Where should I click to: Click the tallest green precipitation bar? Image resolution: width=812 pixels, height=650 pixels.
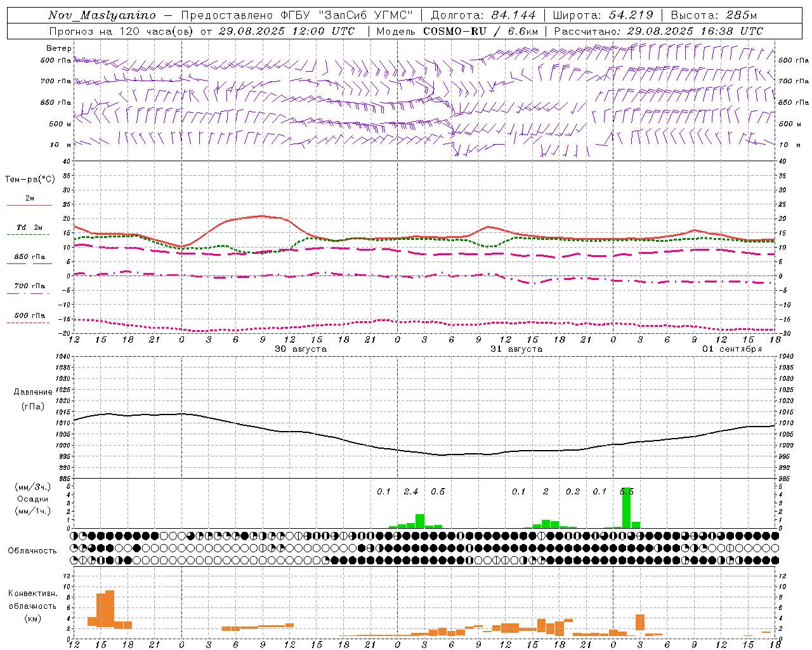627,508
